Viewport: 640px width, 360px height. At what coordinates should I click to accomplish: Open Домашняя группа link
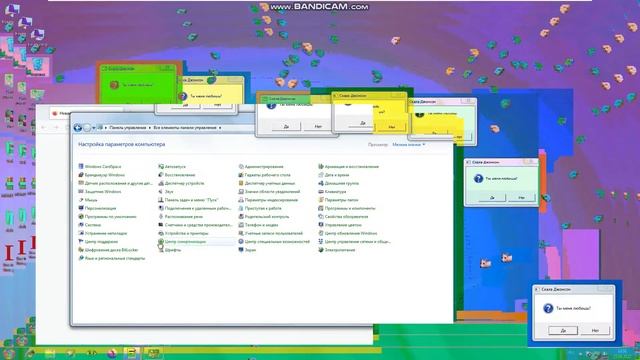[338, 183]
